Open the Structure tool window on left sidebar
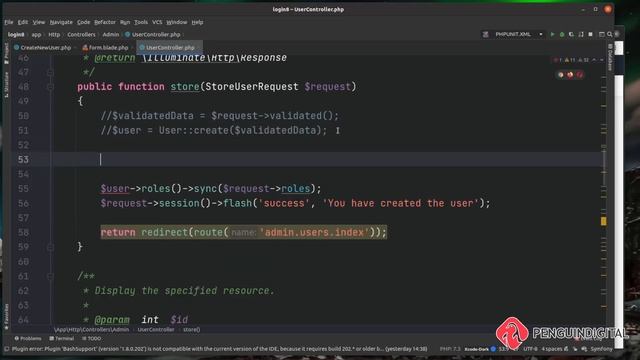This screenshot has width=640, height=360. click(6, 84)
